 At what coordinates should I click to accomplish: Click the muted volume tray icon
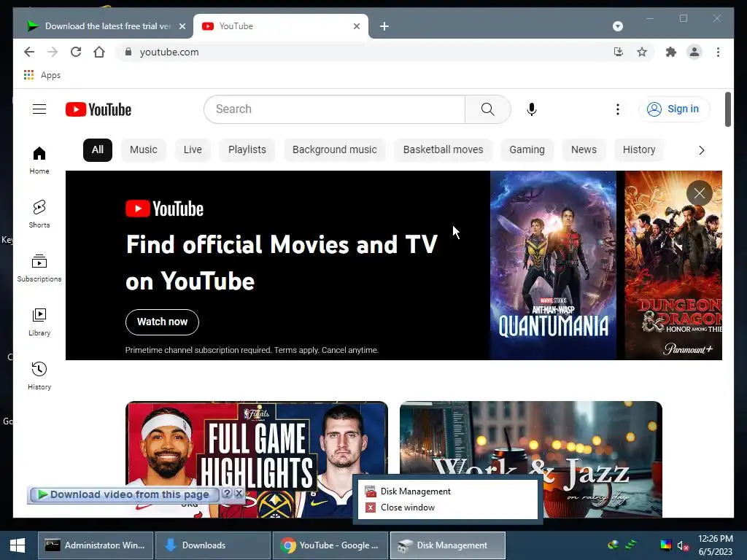pos(683,545)
